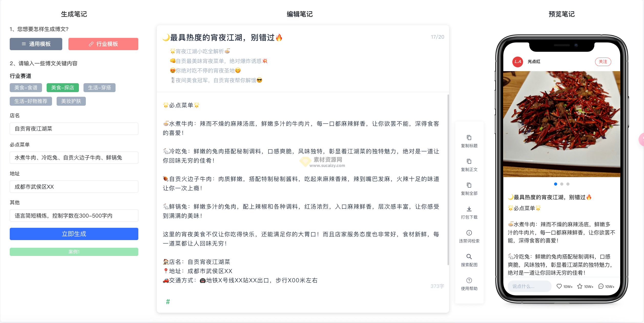The image size is (644, 323).
Task: Click the 立即生成 generate button
Action: 74,234
